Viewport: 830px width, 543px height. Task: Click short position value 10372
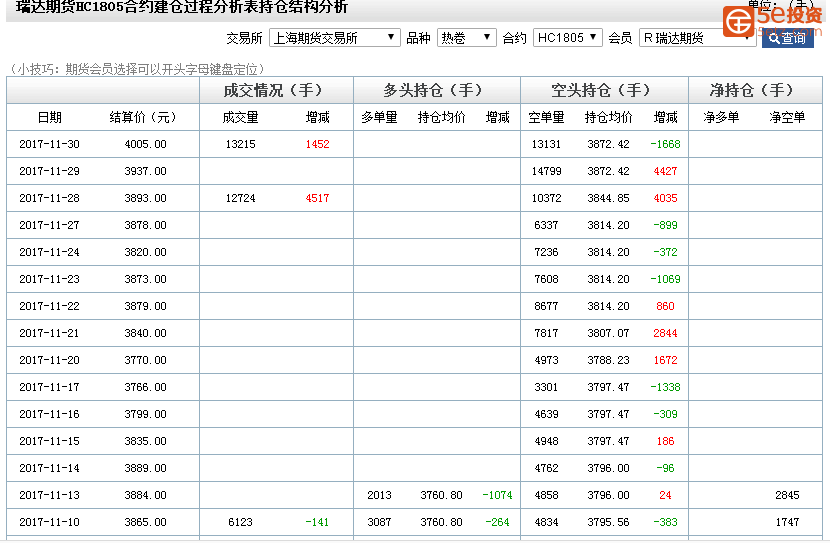(546, 198)
